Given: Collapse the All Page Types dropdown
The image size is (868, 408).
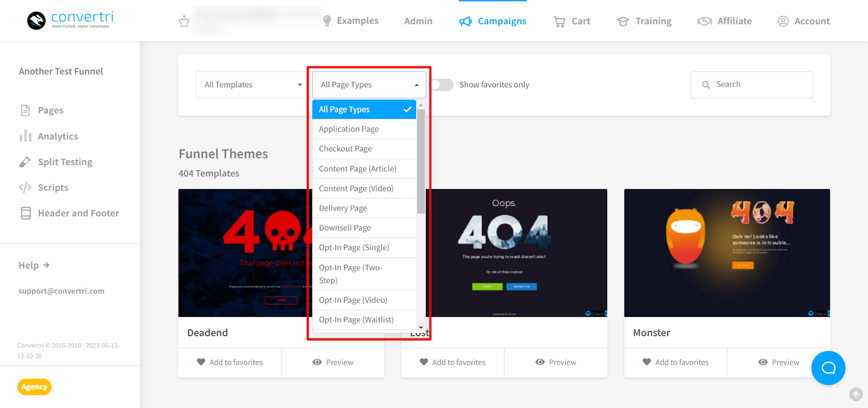Looking at the screenshot, I should tap(369, 85).
